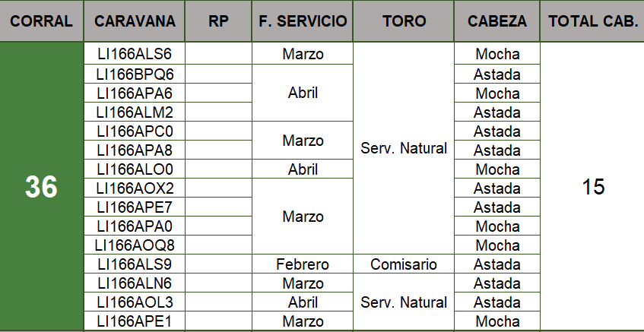Click the TORO column header
Screen dimensions: 644x332
pos(404,21)
